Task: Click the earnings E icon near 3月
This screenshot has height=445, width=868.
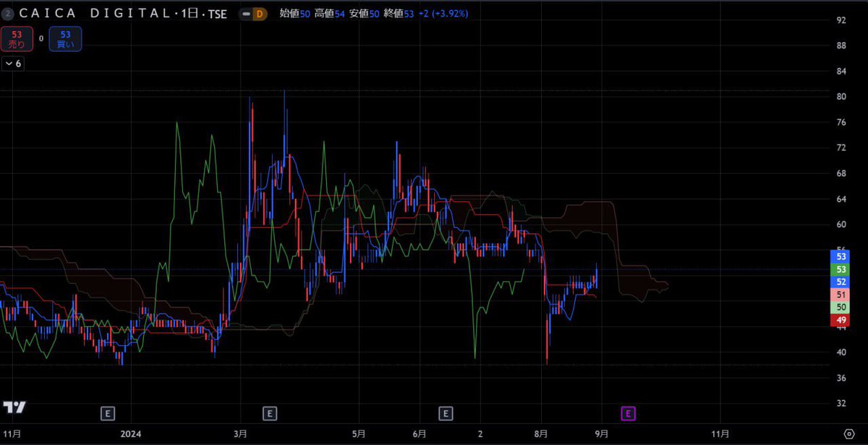Action: tap(269, 413)
